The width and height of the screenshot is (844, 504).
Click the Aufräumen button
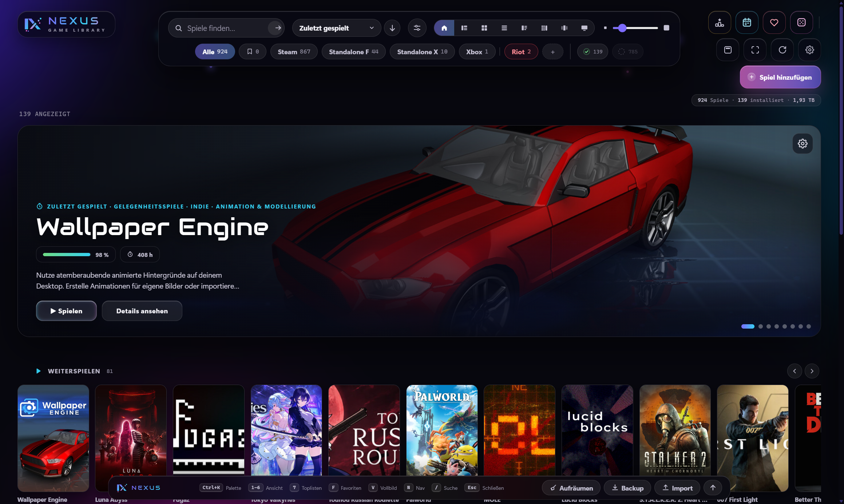571,488
